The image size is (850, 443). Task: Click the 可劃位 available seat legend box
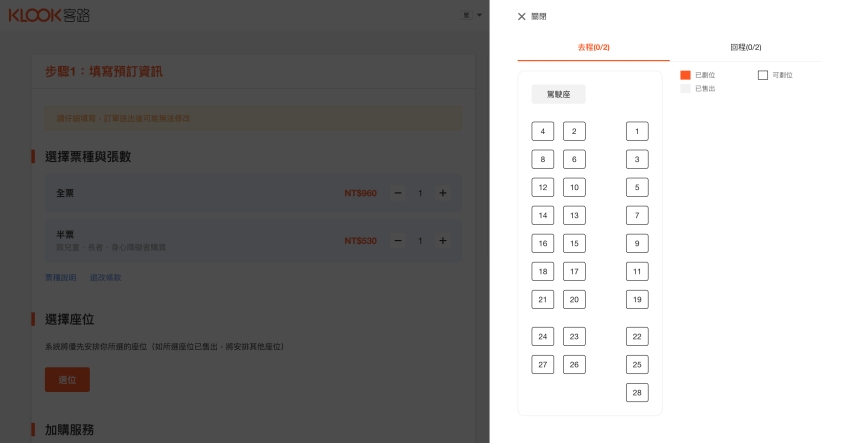[x=763, y=75]
